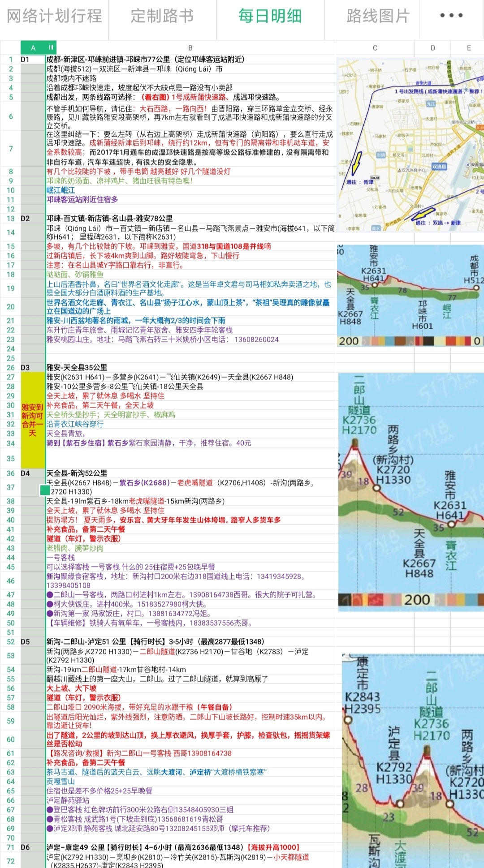Click cell 一号客栈 in row 44

coord(190,558)
